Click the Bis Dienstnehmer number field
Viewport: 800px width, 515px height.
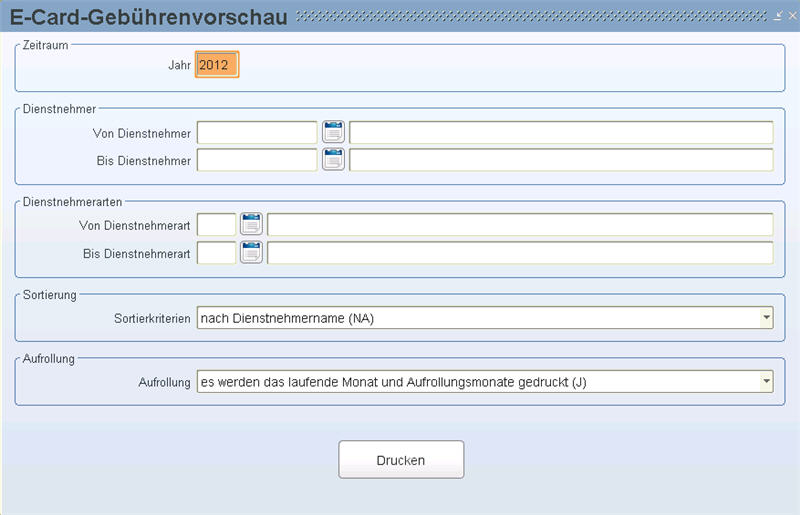point(257,160)
